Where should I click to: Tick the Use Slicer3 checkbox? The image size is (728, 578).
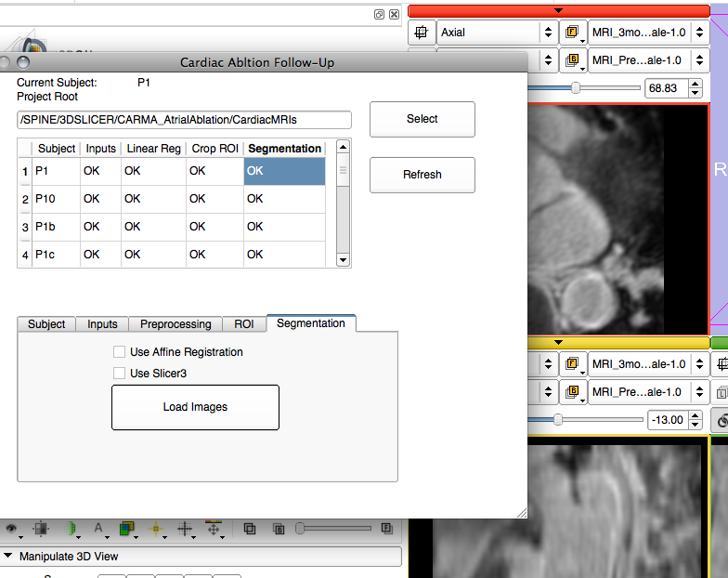tap(119, 374)
